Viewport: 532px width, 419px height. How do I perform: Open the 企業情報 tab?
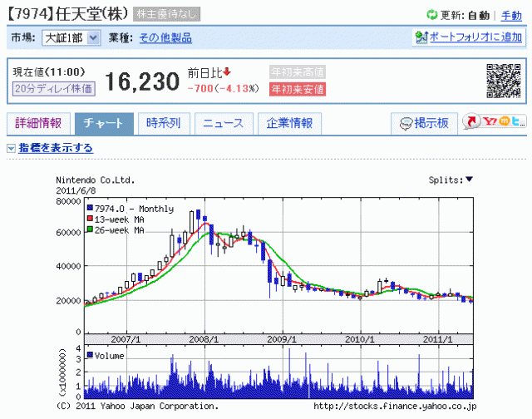pos(289,124)
